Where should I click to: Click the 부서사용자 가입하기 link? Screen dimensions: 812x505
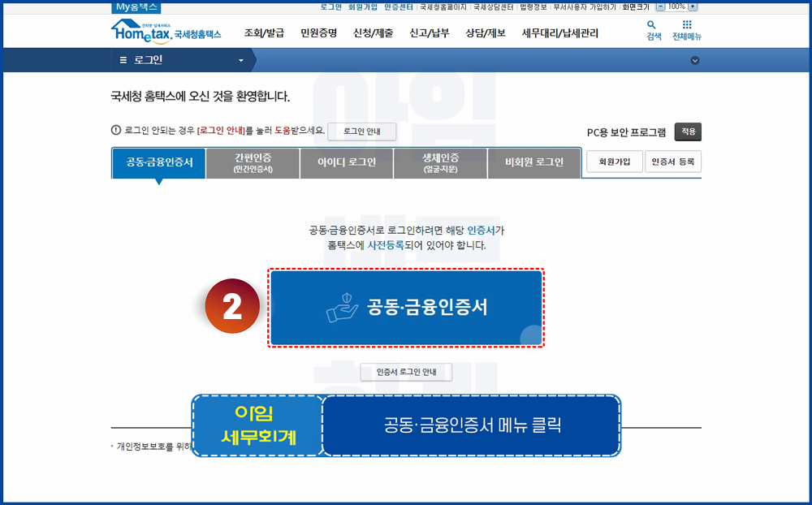(x=585, y=6)
